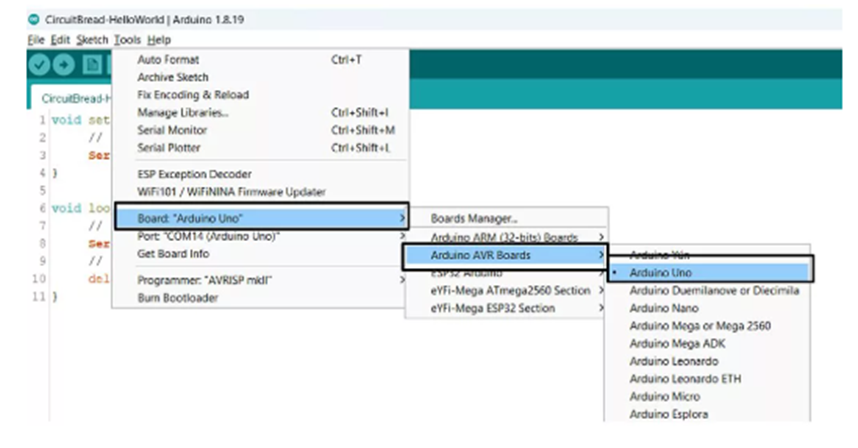This screenshot has width=858, height=448.
Task: Click line number 11 in editor gutter
Action: (38, 296)
